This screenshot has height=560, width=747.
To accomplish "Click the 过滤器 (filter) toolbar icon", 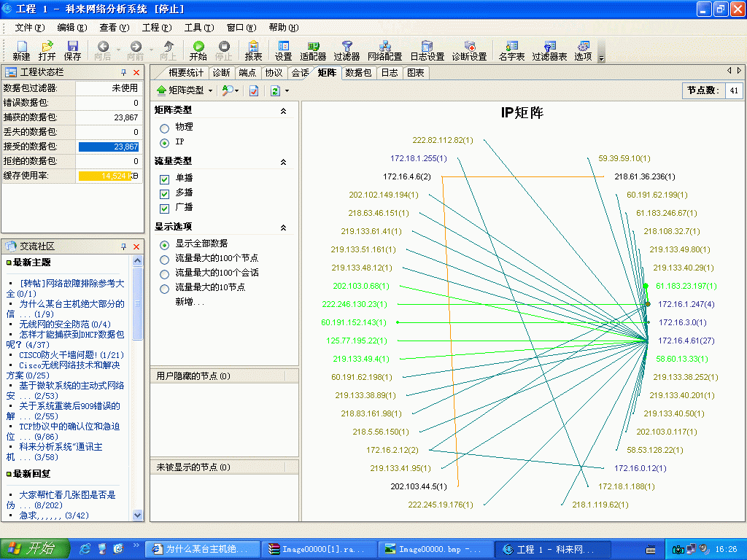I will coord(347,47).
